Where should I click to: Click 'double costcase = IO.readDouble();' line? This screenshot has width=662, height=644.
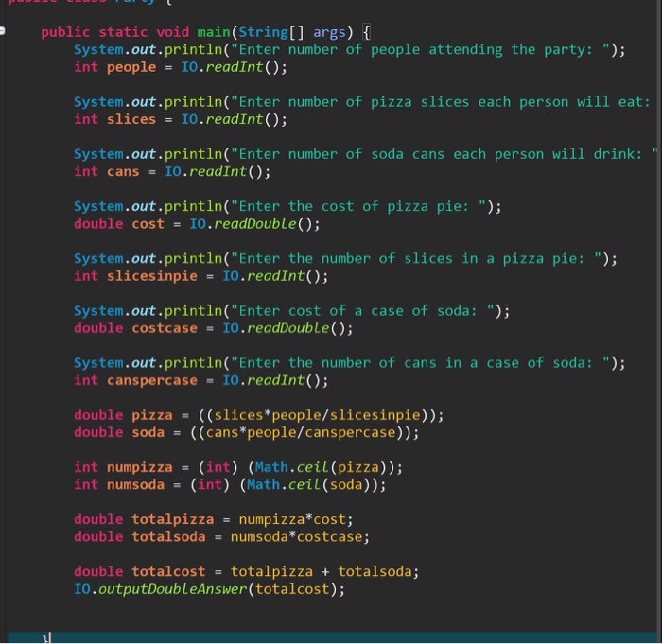(213, 328)
